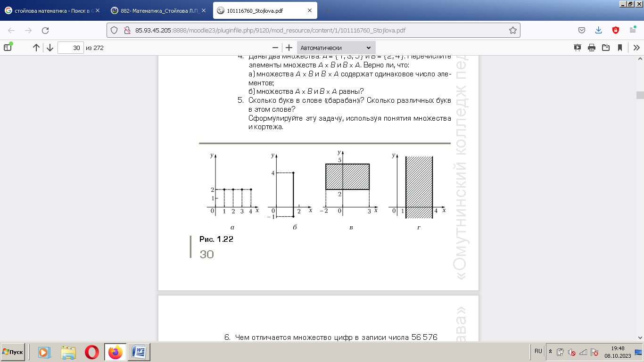
Task: Click the red ad blocker extension icon
Action: (x=615, y=30)
